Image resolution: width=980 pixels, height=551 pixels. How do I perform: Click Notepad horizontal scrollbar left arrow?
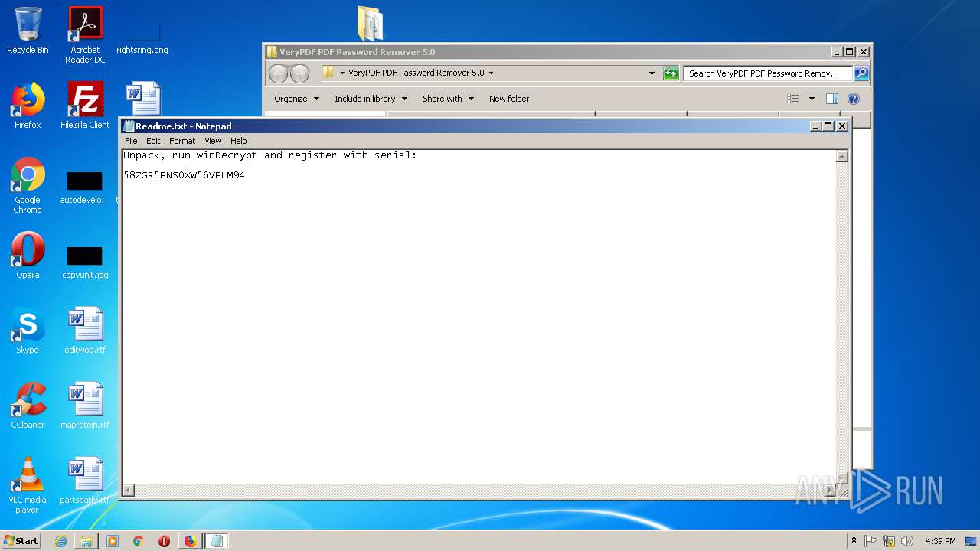pyautogui.click(x=129, y=491)
